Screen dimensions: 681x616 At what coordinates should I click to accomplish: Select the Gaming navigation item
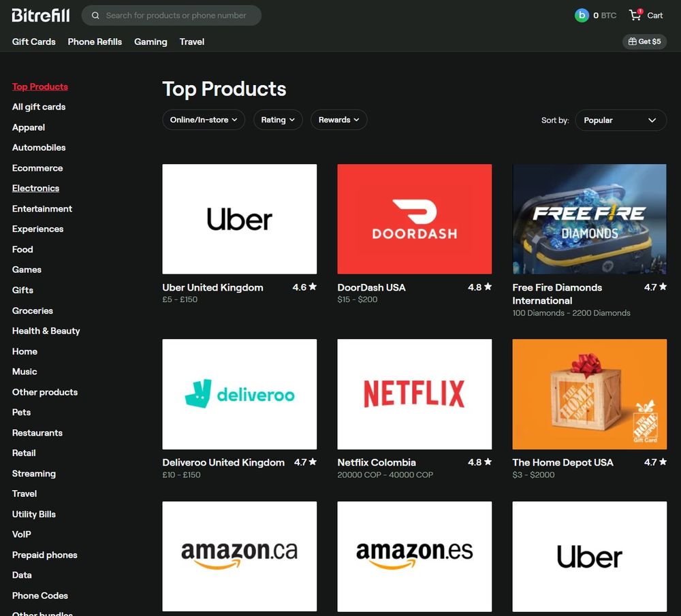coord(151,42)
